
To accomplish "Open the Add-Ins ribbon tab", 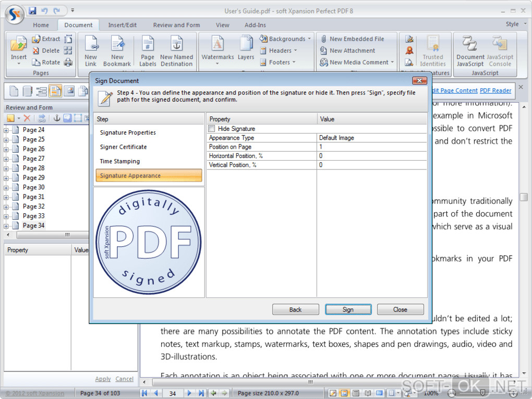I will (255, 25).
